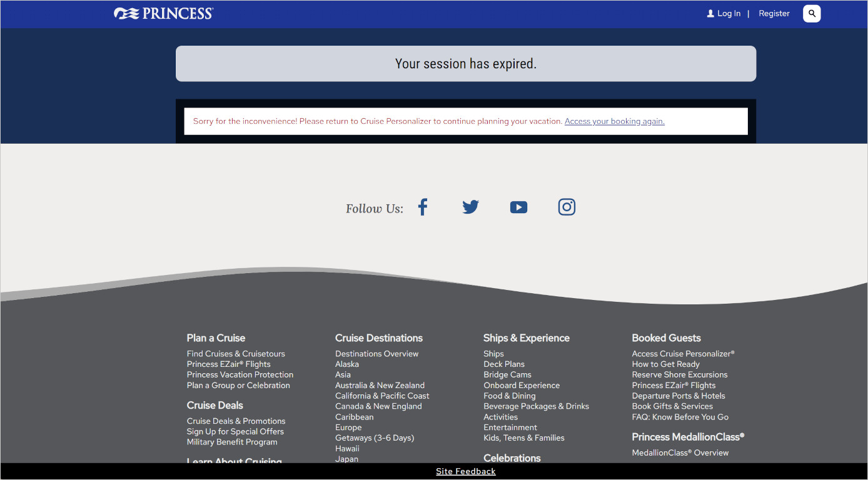The image size is (868, 480).
Task: Click the Log In link
Action: click(729, 13)
